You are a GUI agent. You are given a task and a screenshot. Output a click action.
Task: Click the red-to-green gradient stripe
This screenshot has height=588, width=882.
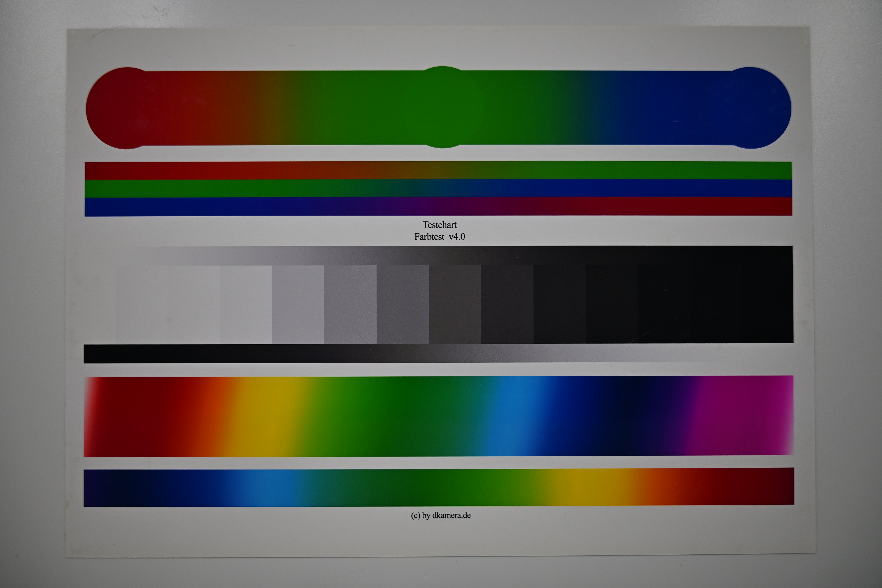point(438,171)
